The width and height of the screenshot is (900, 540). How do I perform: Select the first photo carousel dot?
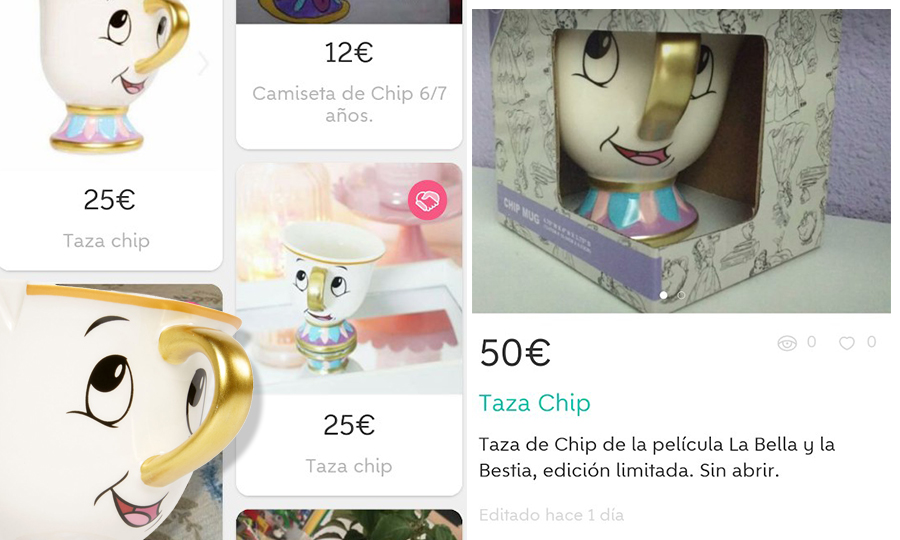point(664,295)
